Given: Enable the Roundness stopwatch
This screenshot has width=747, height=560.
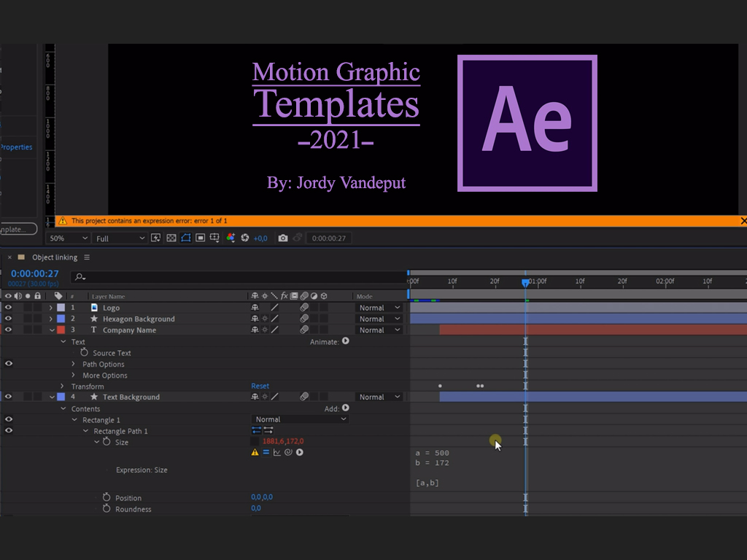Looking at the screenshot, I should coord(107,508).
